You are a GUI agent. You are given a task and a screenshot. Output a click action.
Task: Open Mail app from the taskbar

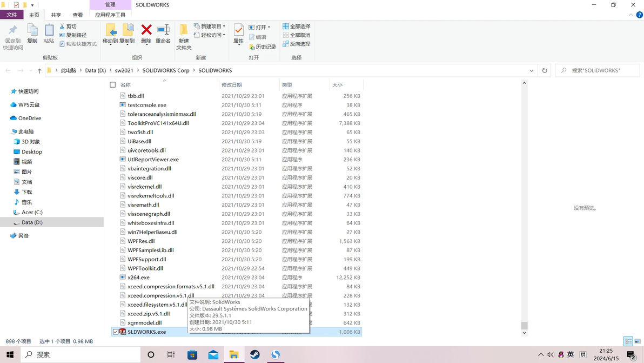click(213, 354)
